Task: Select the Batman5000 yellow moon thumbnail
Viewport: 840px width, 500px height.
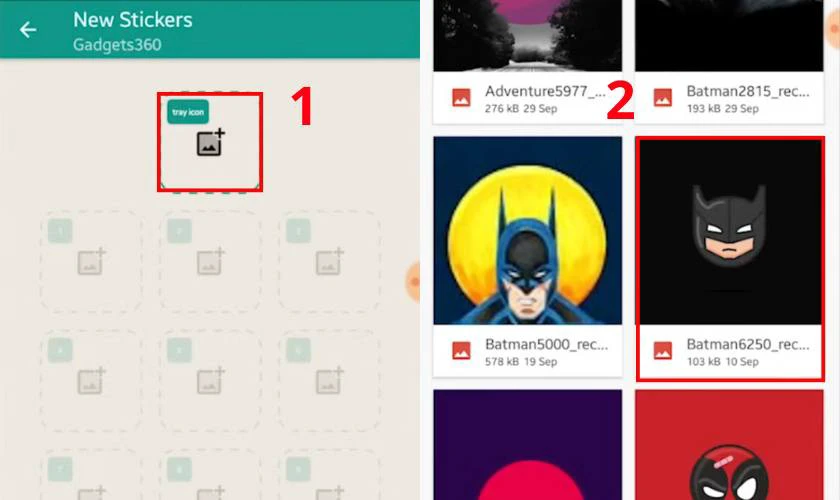Action: 528,230
